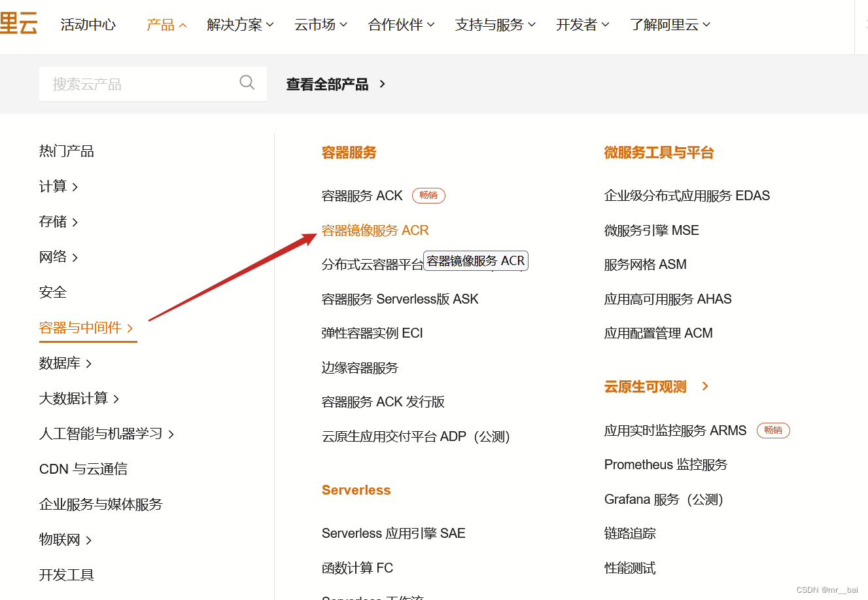Open the 容器服务 section heading
868x600 pixels.
349,152
